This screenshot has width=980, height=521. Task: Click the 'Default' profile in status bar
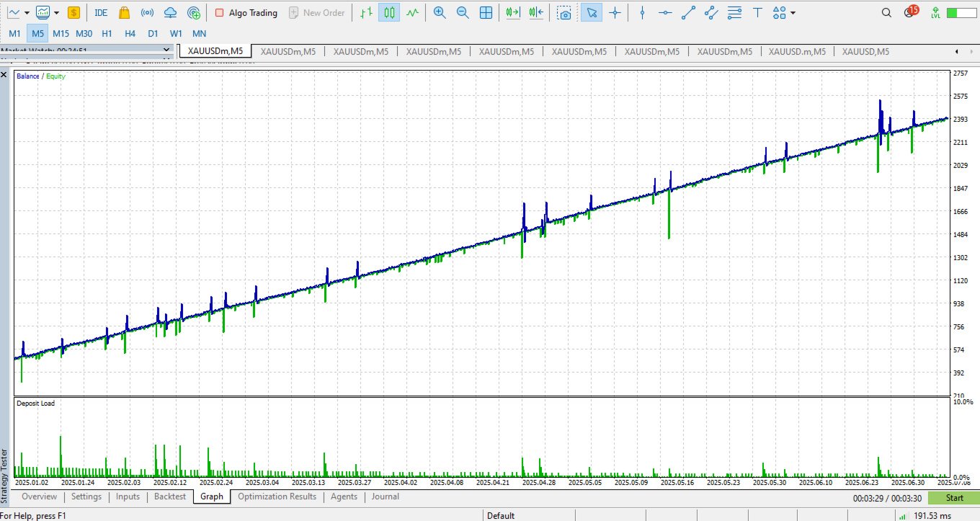pos(501,516)
